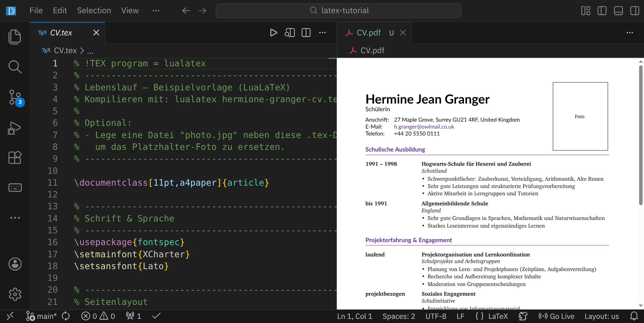
Task: Open Source Control with 3 pending changes
Action: (x=15, y=97)
